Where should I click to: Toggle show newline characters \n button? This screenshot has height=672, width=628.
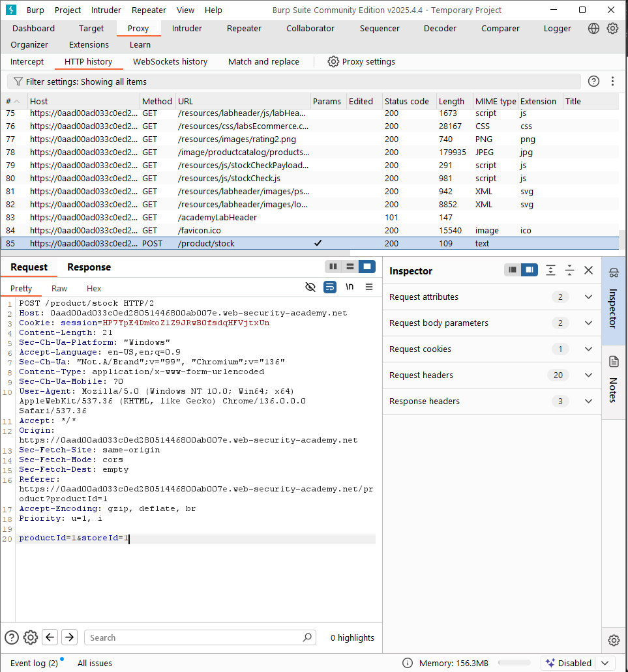[x=350, y=287]
